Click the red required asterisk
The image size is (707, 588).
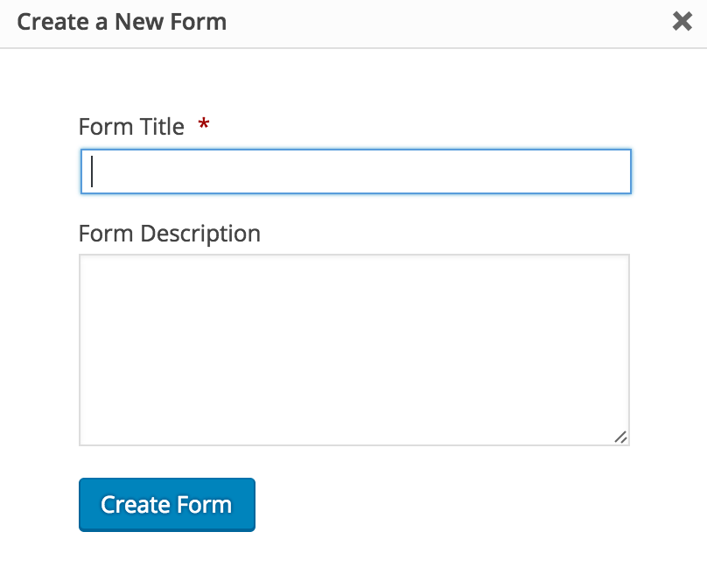tap(202, 125)
